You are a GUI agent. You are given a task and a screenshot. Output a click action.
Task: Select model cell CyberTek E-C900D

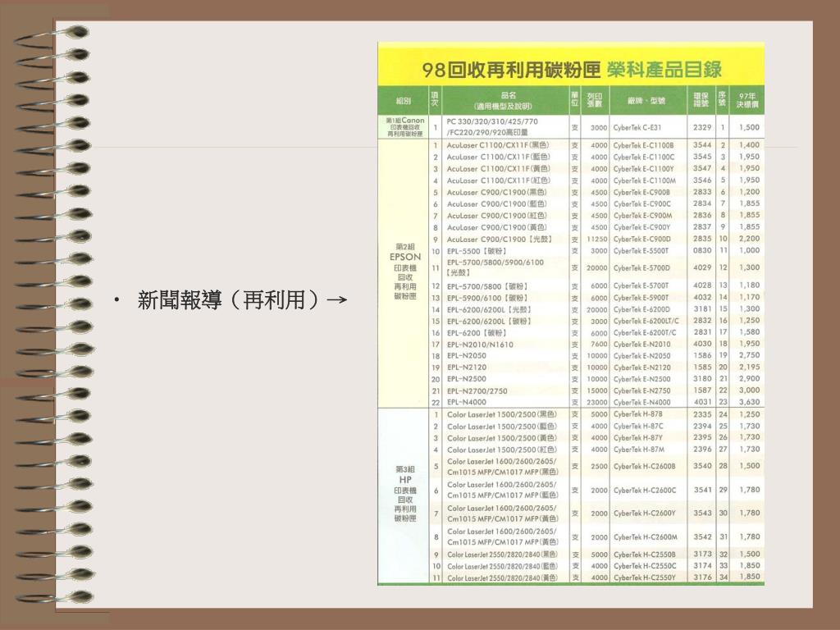(x=641, y=239)
